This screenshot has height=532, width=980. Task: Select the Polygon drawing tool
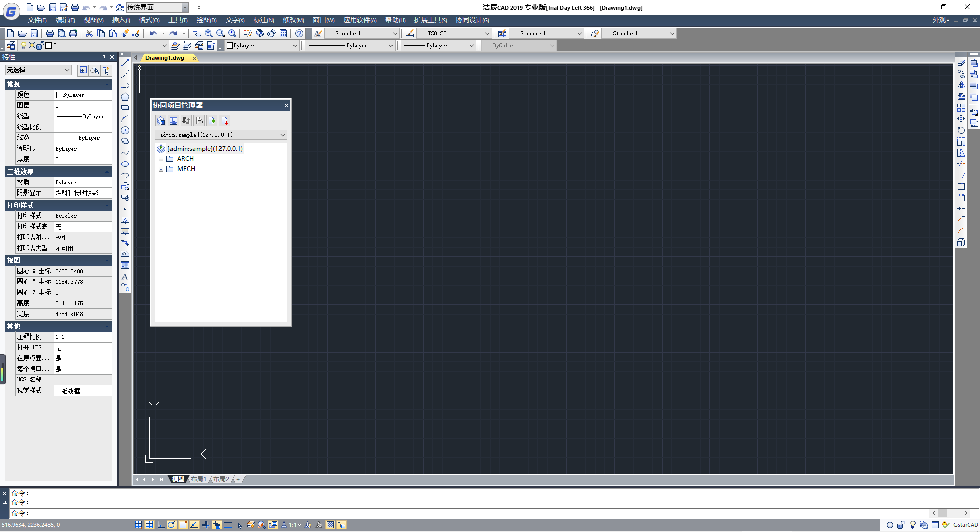tap(125, 97)
